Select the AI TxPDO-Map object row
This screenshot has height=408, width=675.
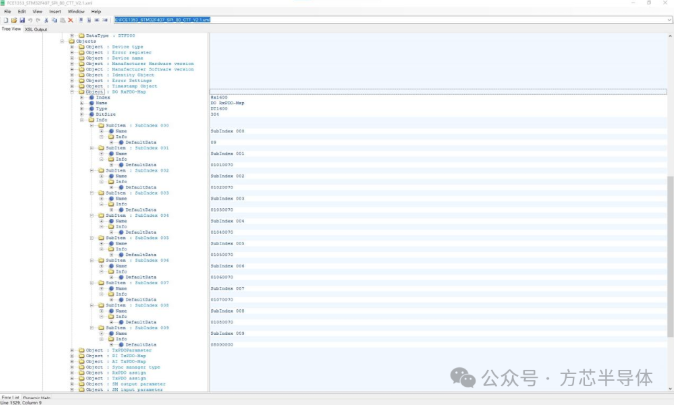115,362
